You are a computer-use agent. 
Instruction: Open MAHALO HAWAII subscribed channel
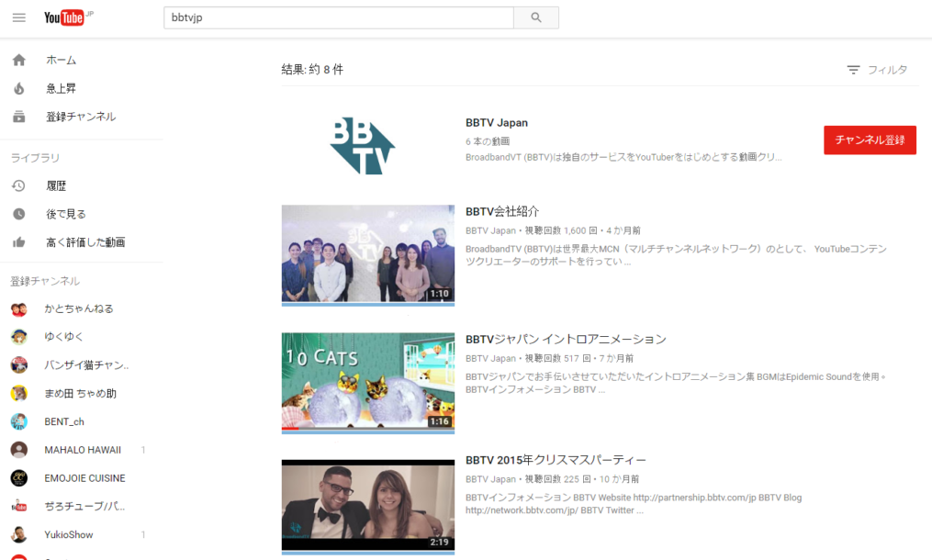point(83,450)
